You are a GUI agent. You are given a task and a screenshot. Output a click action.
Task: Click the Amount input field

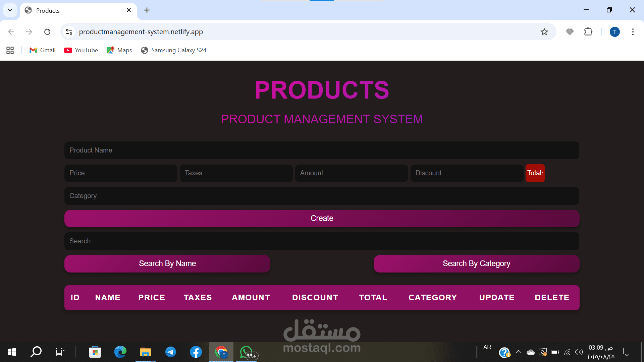(352, 173)
